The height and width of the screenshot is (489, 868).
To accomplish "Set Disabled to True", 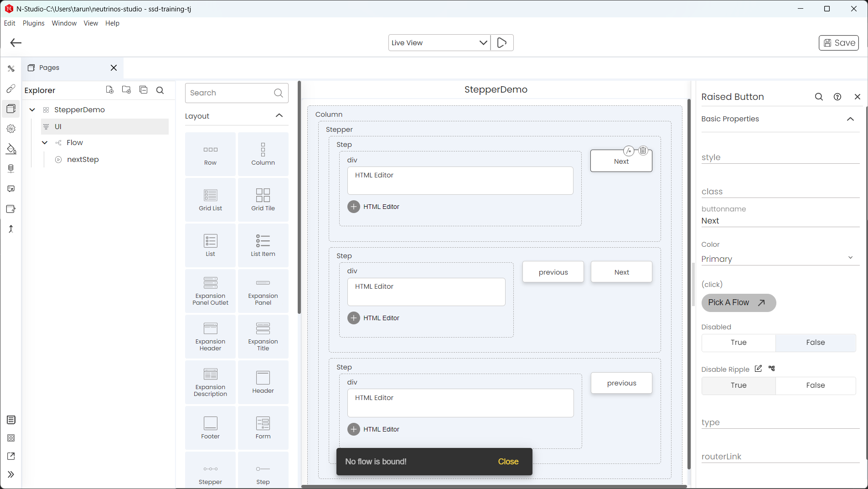I will coord(739,343).
